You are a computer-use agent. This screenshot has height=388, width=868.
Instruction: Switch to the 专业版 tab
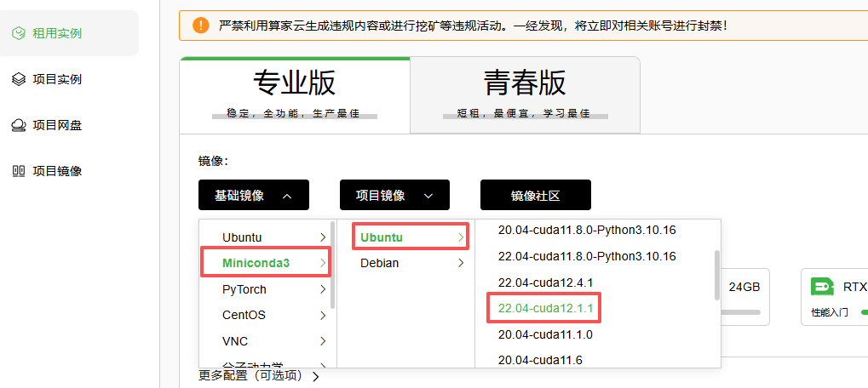(295, 94)
